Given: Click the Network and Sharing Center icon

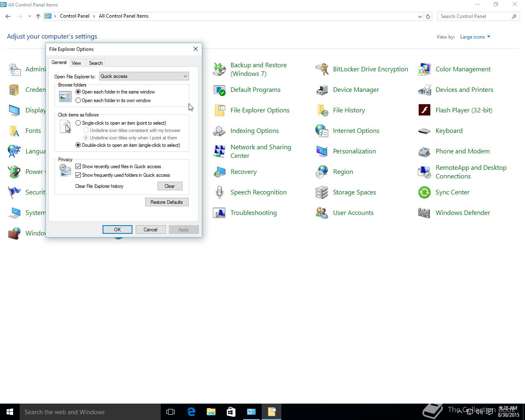Looking at the screenshot, I should tap(219, 151).
